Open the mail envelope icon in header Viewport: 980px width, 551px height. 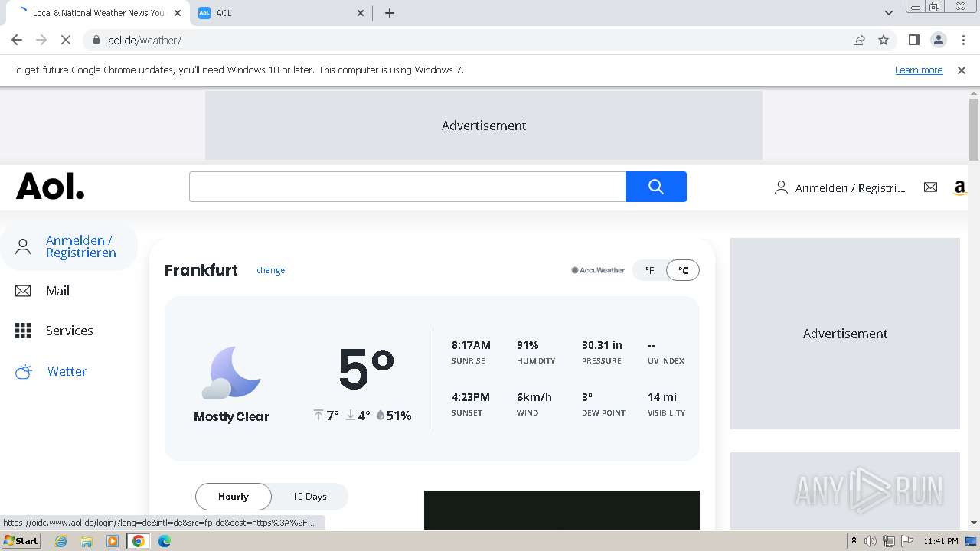[x=930, y=187]
